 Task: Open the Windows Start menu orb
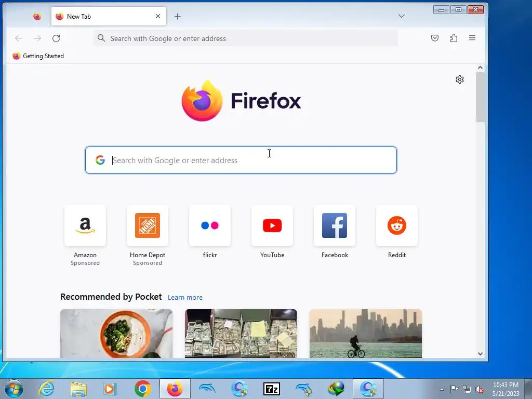coord(13,389)
